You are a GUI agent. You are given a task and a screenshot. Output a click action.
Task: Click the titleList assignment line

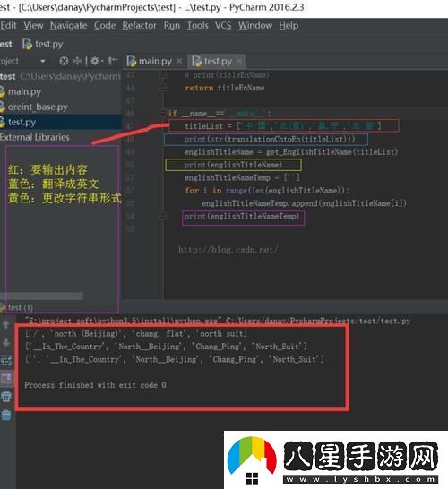[x=283, y=126]
